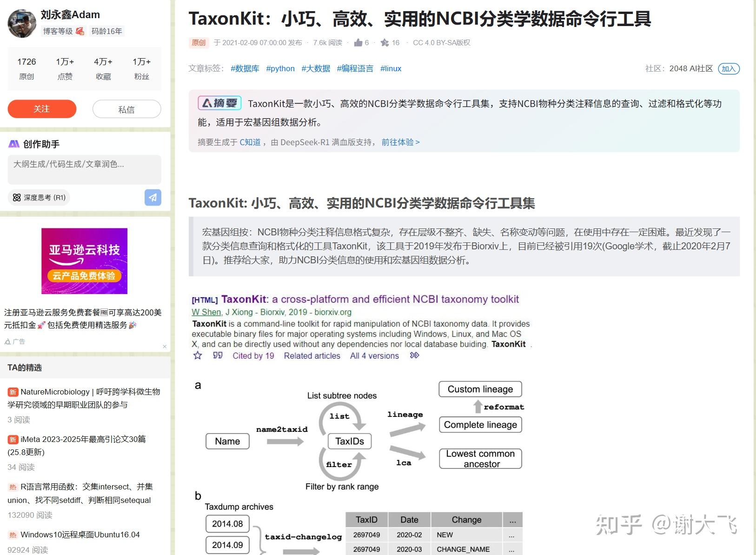
Task: Expand scholar entry via double-chevron arrow
Action: pos(413,355)
